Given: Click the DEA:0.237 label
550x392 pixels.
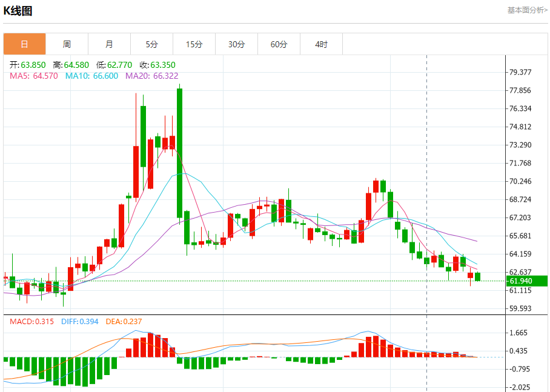Looking at the screenshot, I should [124, 322].
